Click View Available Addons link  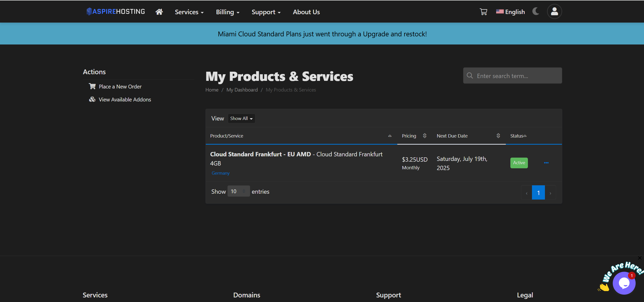(125, 100)
